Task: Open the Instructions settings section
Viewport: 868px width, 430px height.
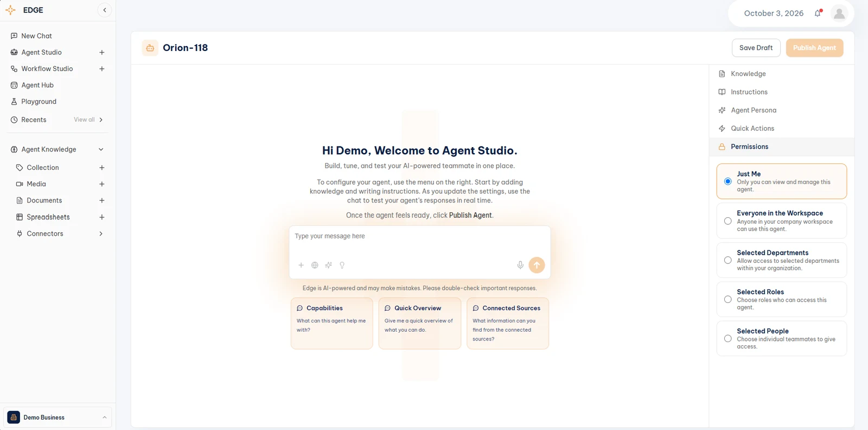Action: coord(782,92)
